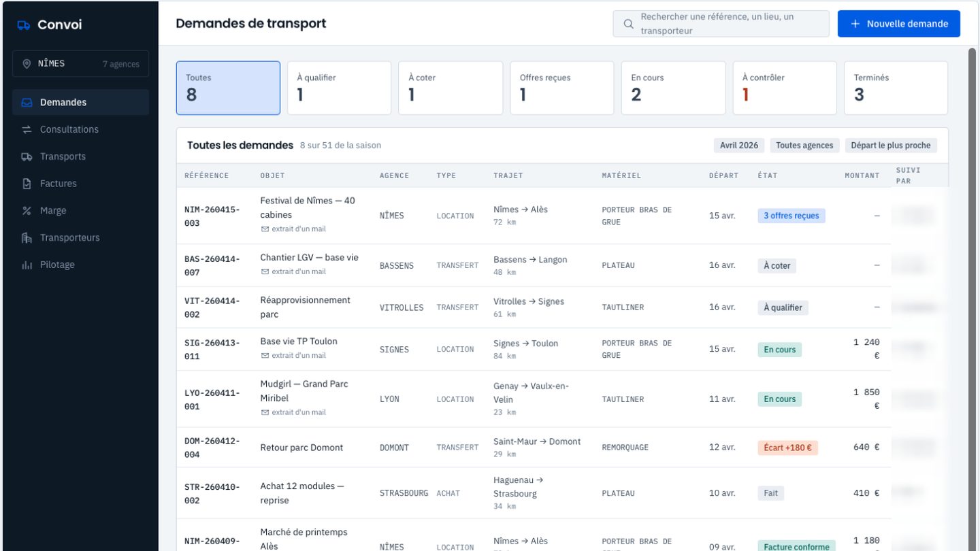Click the Nouvelle demande button
Screen dimensions: 980x551
[x=899, y=24]
